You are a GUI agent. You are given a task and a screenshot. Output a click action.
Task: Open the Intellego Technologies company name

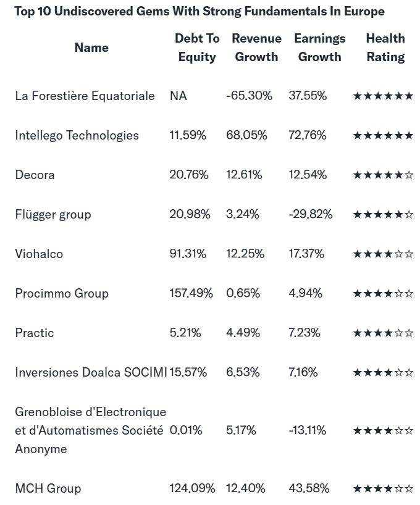pos(77,135)
